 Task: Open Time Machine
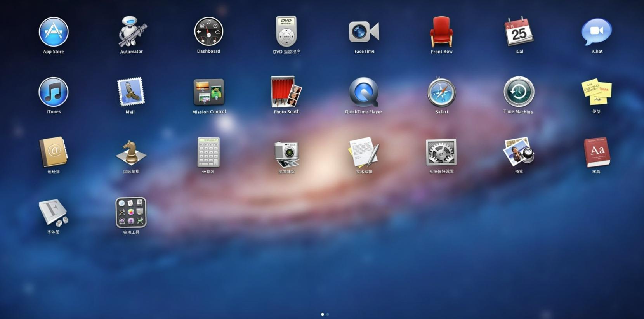[519, 92]
